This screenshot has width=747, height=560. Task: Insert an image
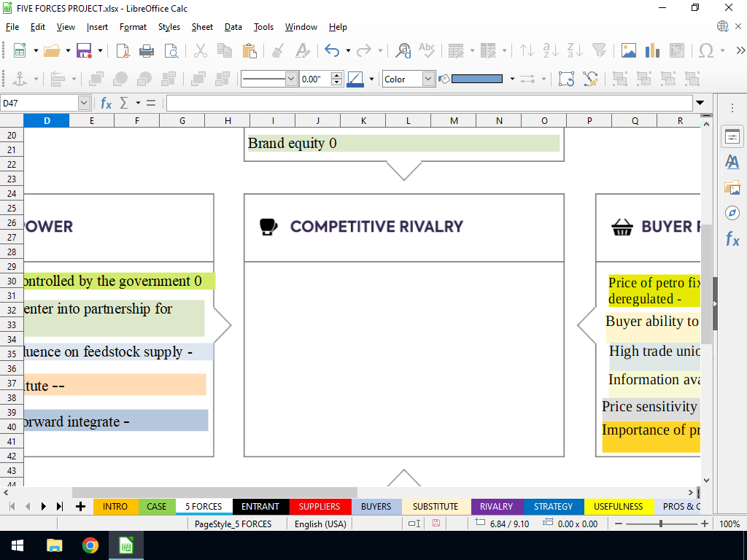pos(628,50)
